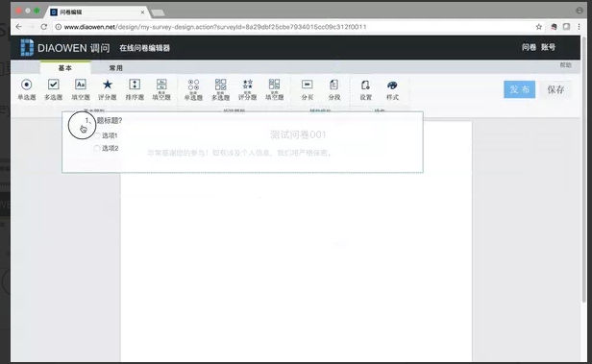Go back in browser history
Screen dimensions: 592x364
pyautogui.click(x=19, y=27)
